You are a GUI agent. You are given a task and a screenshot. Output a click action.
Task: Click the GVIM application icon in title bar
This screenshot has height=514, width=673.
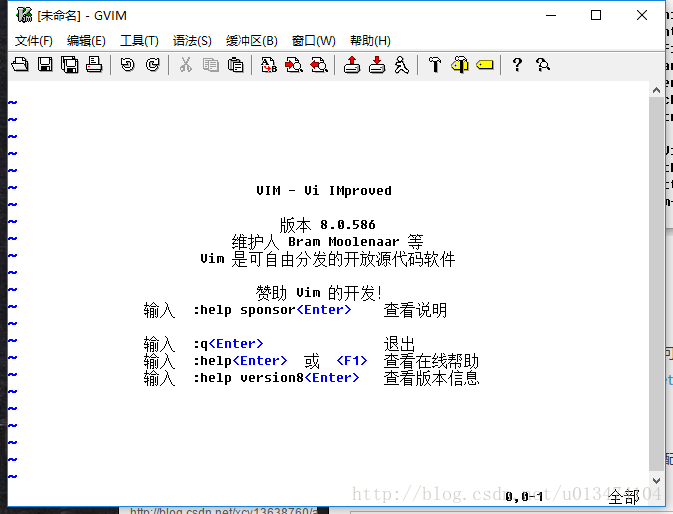click(x=24, y=15)
